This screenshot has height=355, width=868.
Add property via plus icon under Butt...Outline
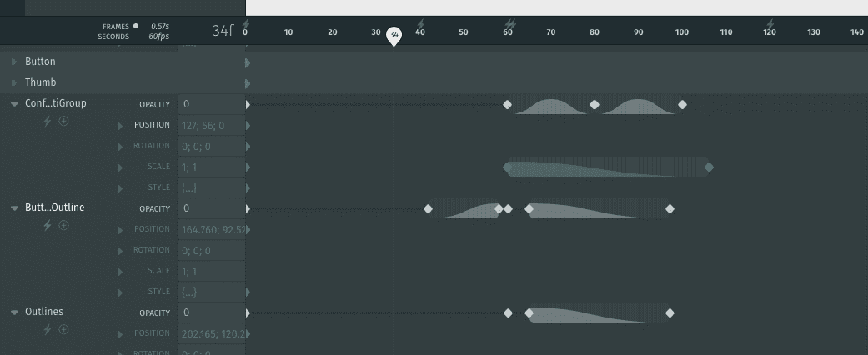pyautogui.click(x=63, y=225)
